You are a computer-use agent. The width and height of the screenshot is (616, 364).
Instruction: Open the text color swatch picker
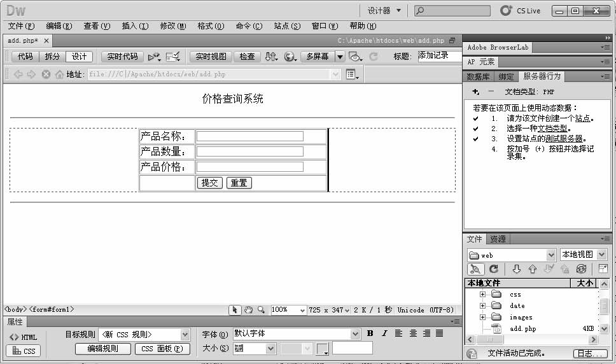pos(323,349)
